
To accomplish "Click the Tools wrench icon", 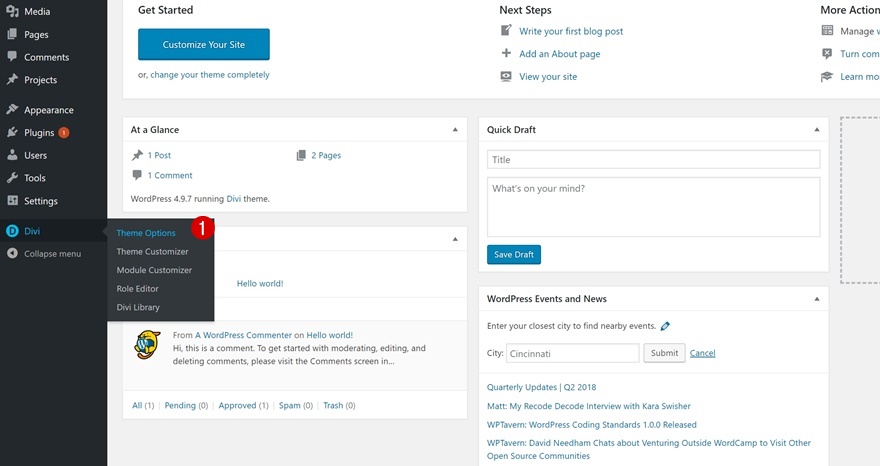I will (12, 178).
